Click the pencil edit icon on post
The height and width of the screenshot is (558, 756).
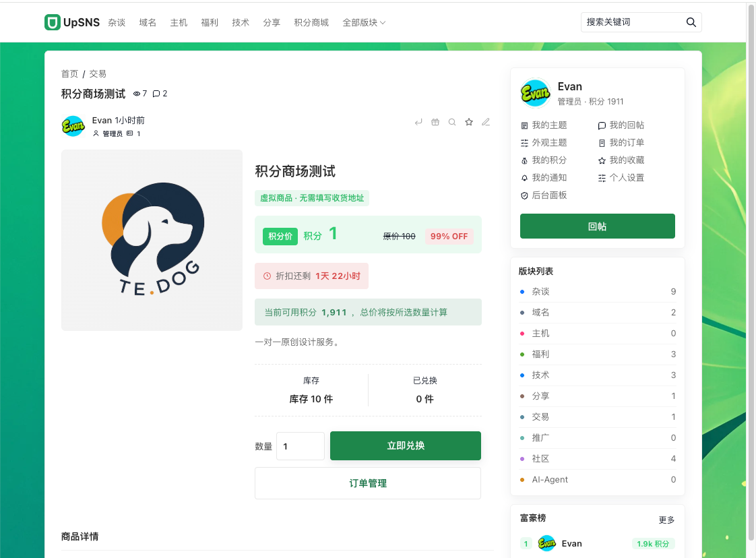[x=486, y=122]
